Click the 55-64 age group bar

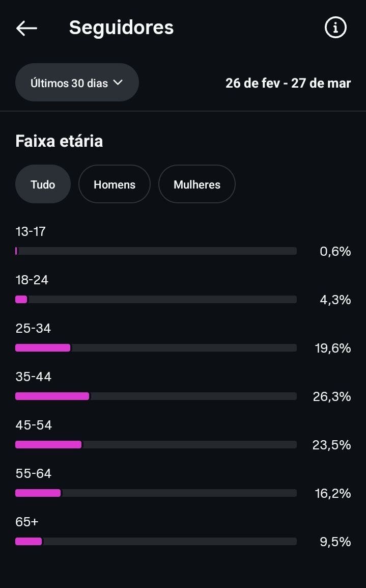click(156, 493)
